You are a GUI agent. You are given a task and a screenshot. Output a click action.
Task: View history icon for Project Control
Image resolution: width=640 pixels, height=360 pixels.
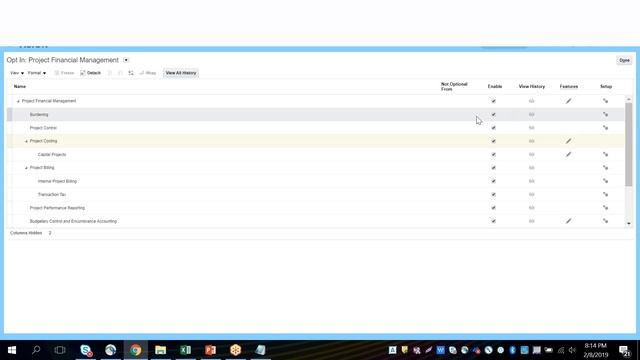(531, 128)
